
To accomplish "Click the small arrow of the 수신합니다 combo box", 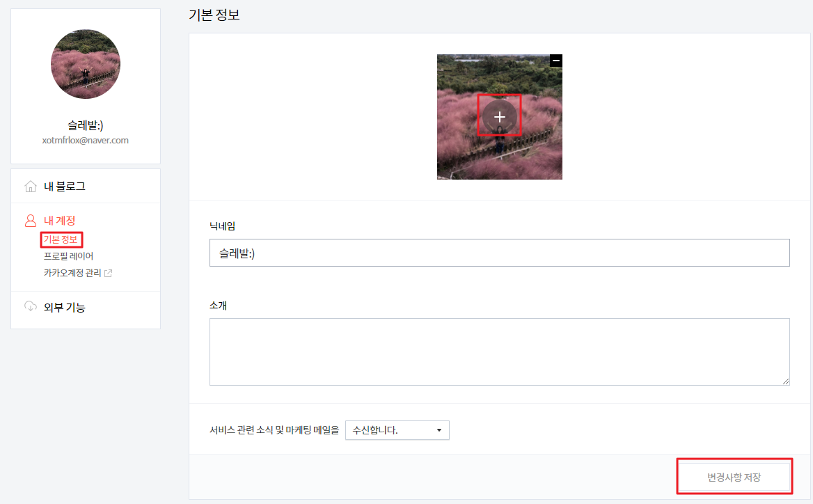I will [439, 430].
